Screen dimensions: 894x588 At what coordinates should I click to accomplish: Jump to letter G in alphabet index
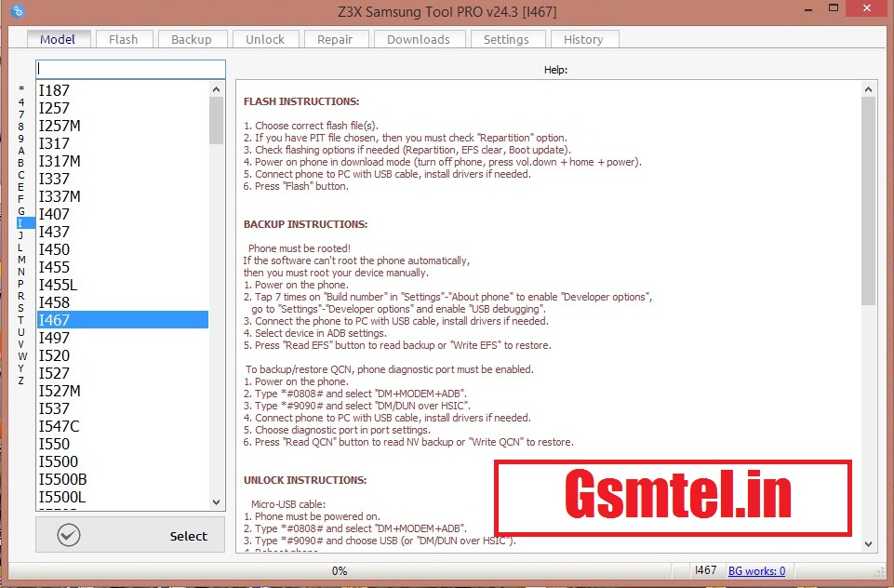(x=21, y=211)
